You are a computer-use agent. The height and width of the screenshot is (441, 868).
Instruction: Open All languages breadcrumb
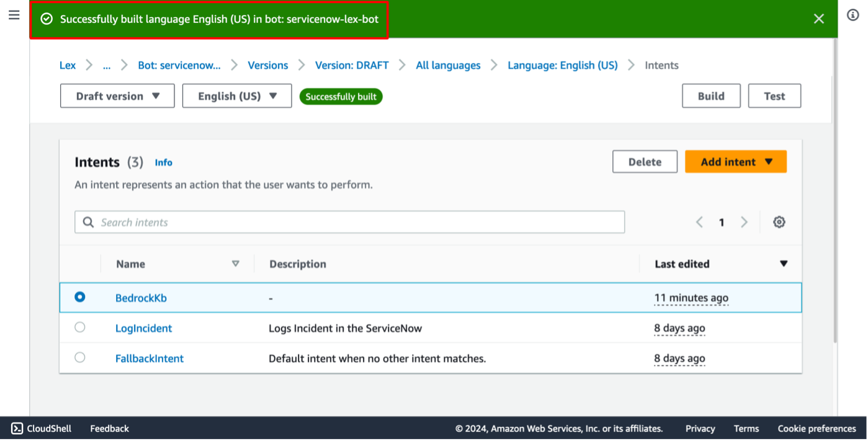(448, 65)
